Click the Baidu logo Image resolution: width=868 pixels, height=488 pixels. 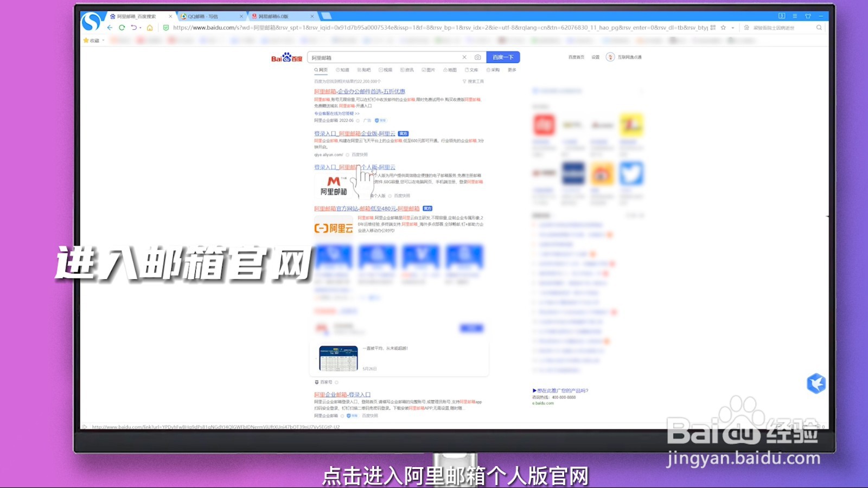(286, 57)
